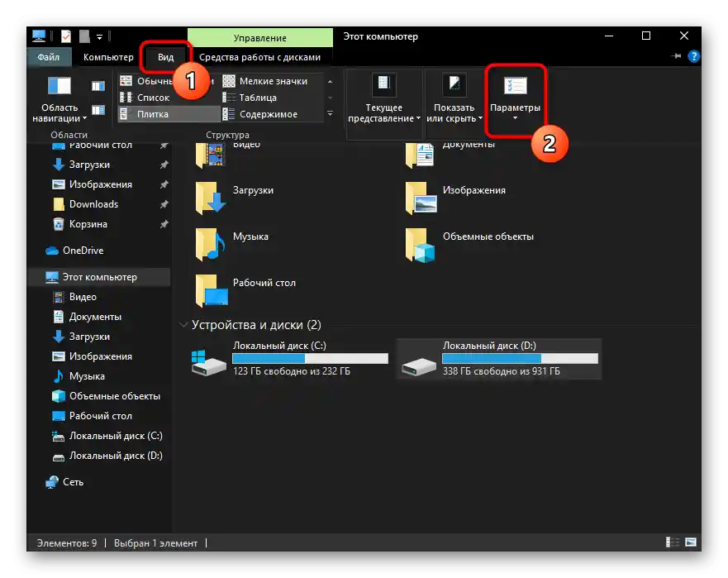Choose Содержимое layout
728x578 pixels.
261,114
